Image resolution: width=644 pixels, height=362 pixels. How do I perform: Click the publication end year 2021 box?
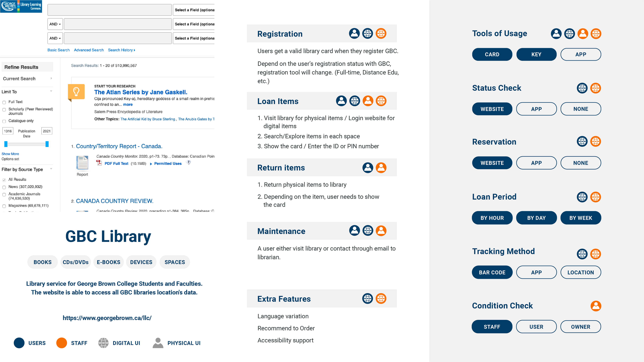pyautogui.click(x=47, y=131)
